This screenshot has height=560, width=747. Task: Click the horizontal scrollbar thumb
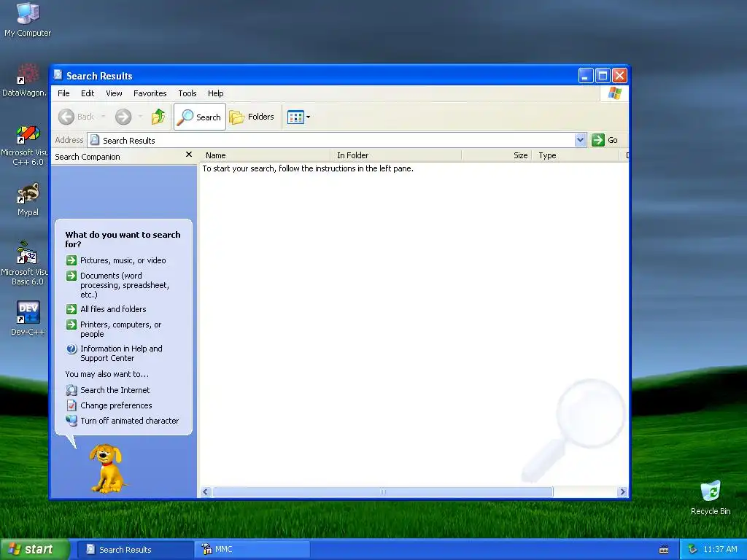[x=383, y=492]
